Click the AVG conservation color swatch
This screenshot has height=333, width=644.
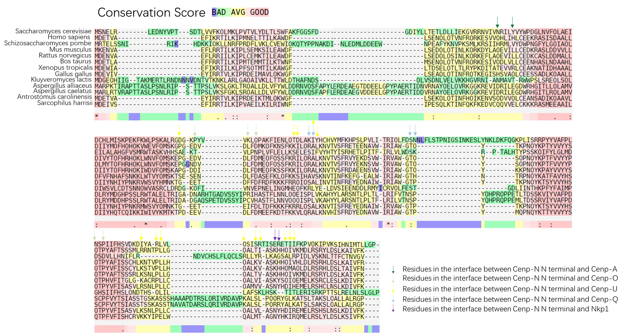pyautogui.click(x=238, y=12)
